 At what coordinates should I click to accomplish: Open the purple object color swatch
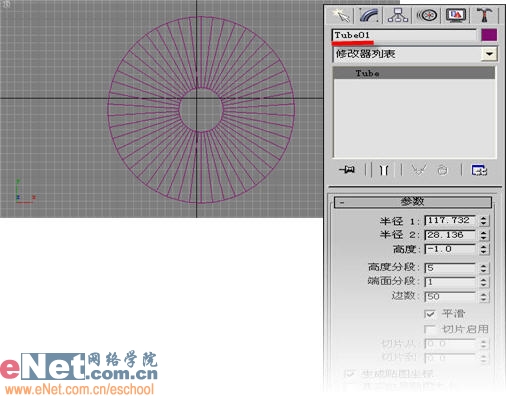pos(489,35)
